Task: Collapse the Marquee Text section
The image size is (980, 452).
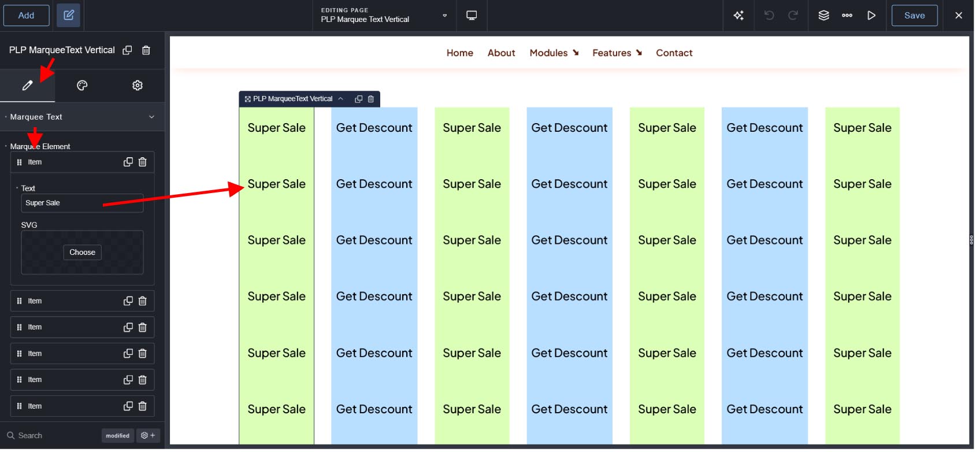Action: click(x=82, y=117)
